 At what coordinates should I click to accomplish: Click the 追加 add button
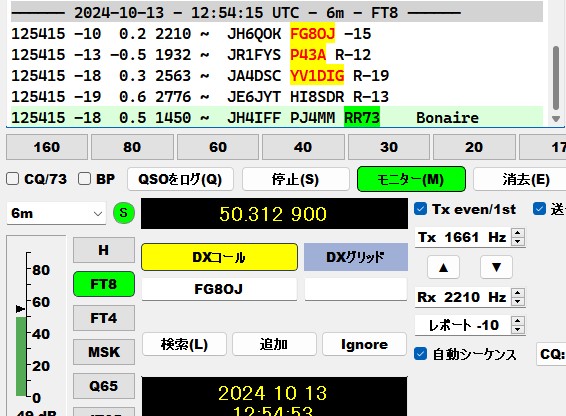274,344
